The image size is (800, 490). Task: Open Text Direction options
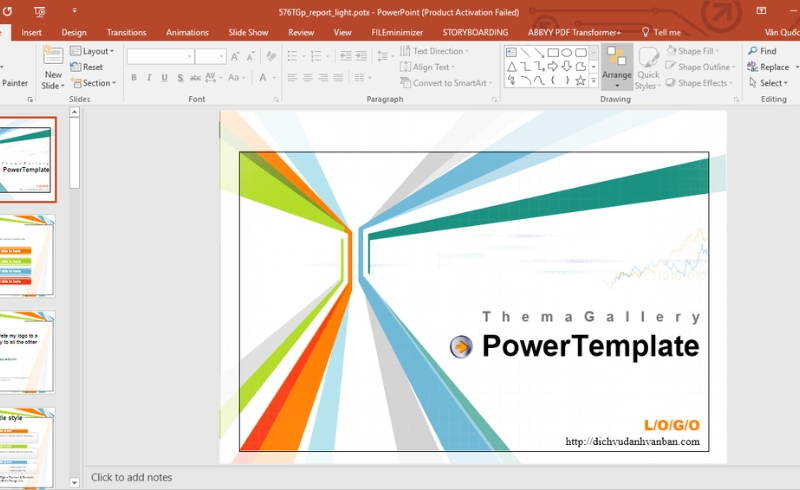(434, 51)
